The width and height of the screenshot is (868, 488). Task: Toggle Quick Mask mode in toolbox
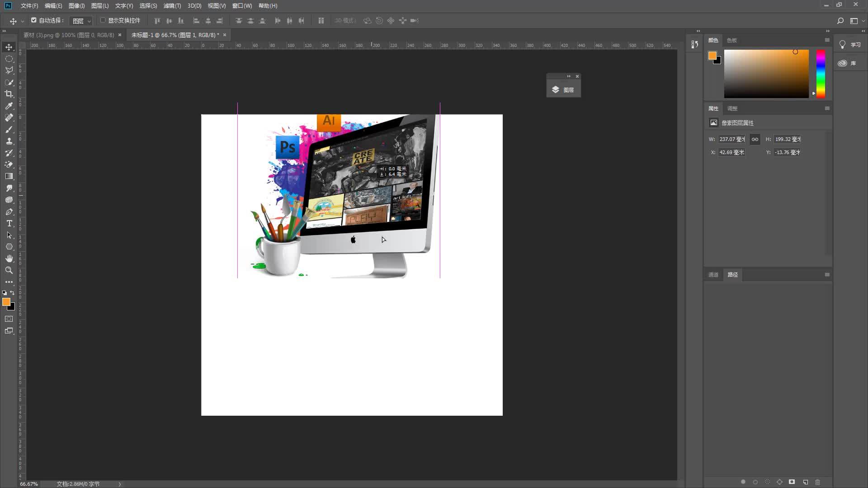pyautogui.click(x=9, y=319)
